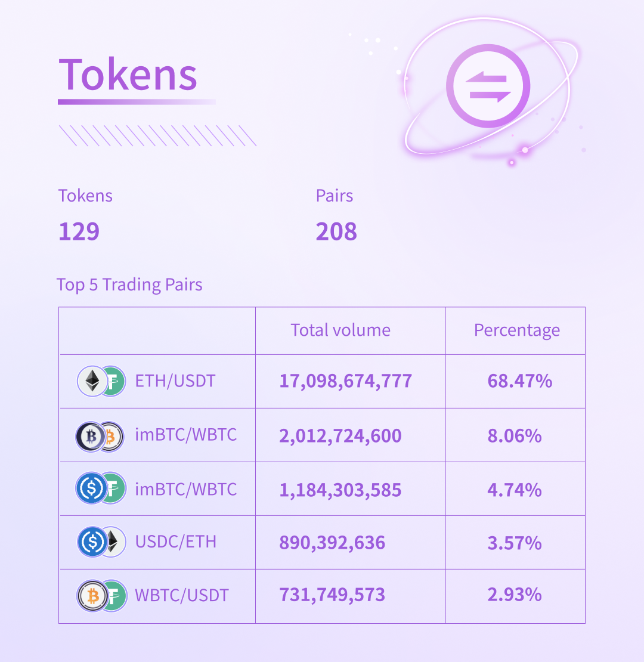Click the ETH/USDT token pair icon
Image resolution: width=644 pixels, height=662 pixels.
pyautogui.click(x=101, y=381)
